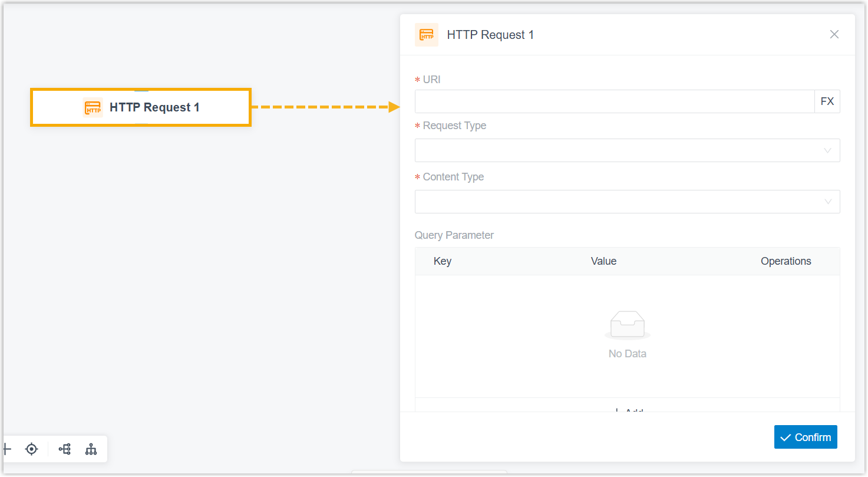
Task: Close the HTTP Request 1 panel
Action: 834,34
